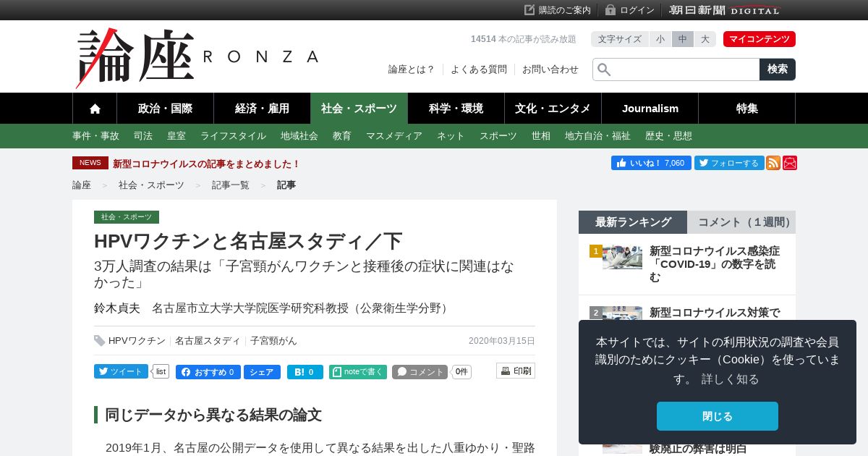Open 教育 subcategory
Viewport: 868px width, 456px height.
click(x=342, y=136)
